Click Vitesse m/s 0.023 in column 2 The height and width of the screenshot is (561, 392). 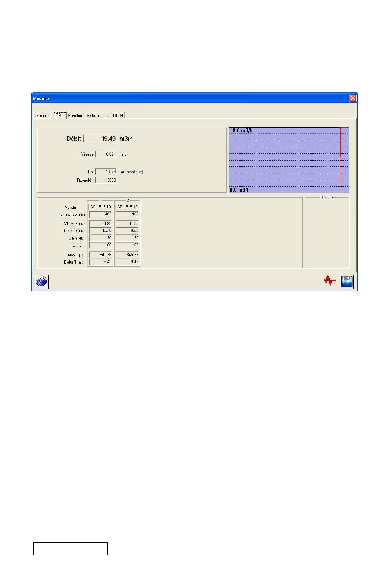pyautogui.click(x=128, y=223)
